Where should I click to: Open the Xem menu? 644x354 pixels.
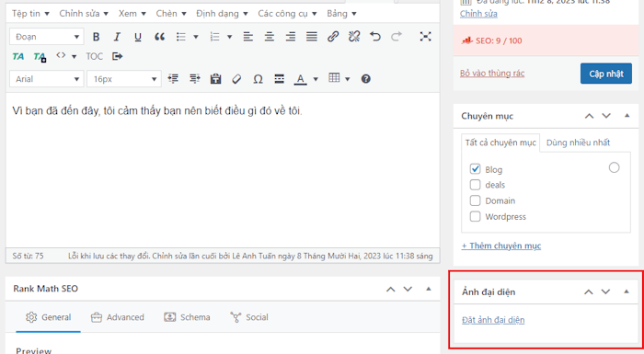point(132,14)
